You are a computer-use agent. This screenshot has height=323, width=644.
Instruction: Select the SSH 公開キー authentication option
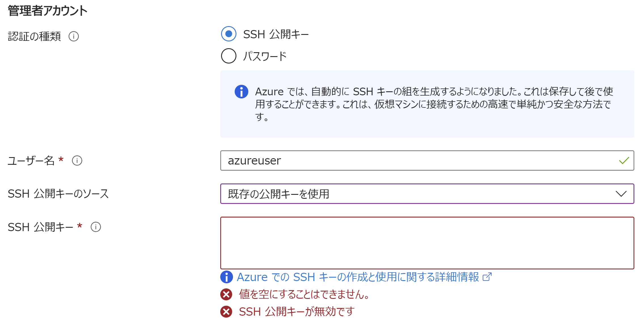[228, 34]
